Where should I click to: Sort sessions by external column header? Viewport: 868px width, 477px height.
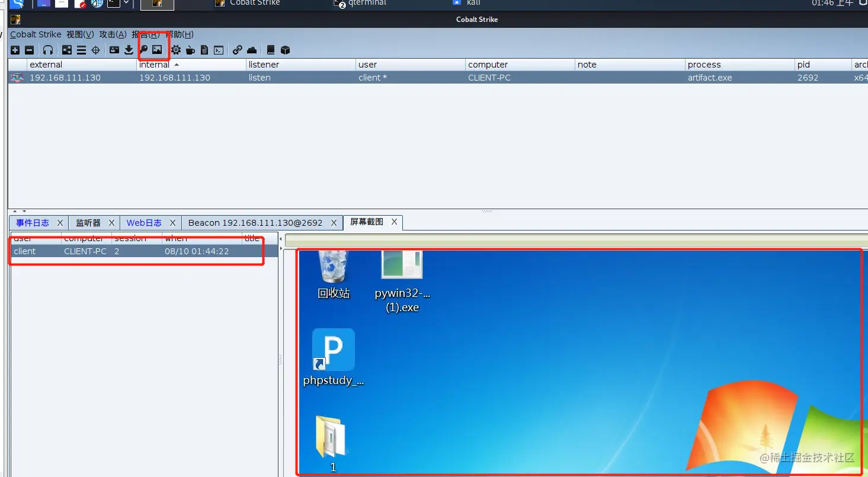pyautogui.click(x=82, y=65)
